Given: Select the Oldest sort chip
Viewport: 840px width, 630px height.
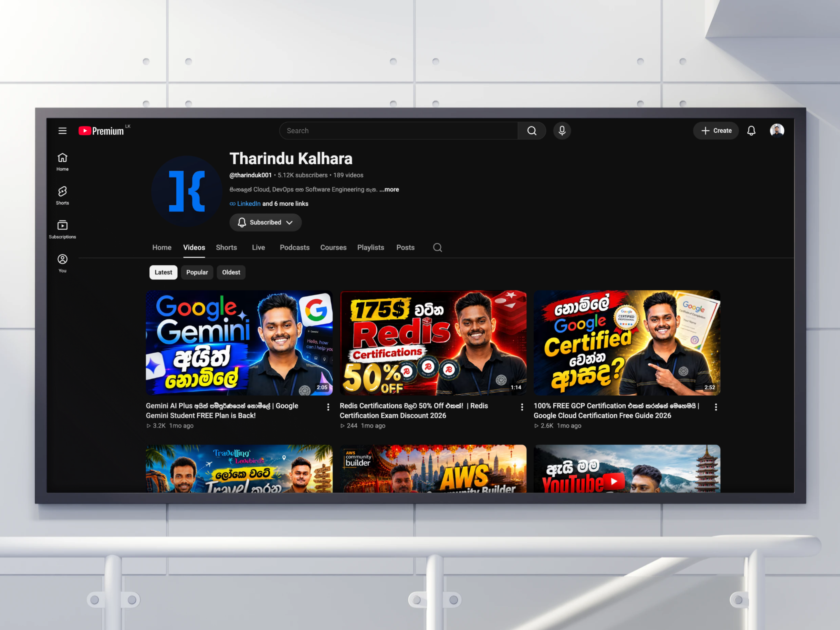Looking at the screenshot, I should tap(231, 272).
